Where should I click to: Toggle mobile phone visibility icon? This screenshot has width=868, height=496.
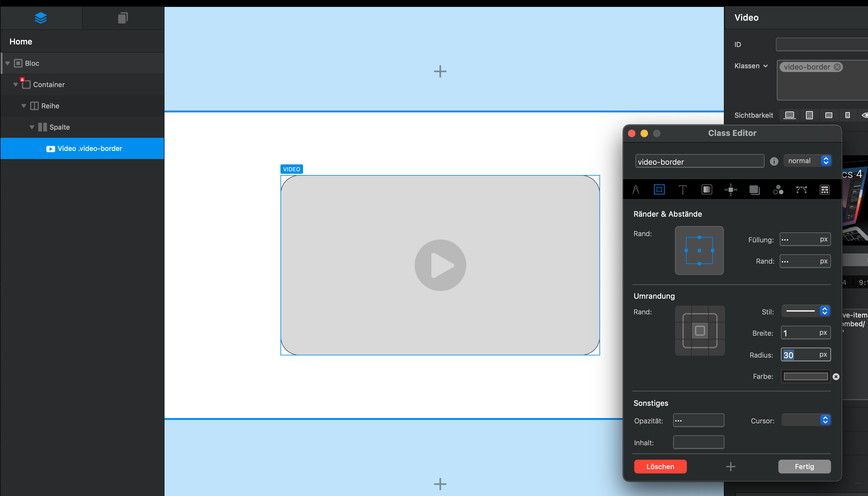pyautogui.click(x=847, y=115)
